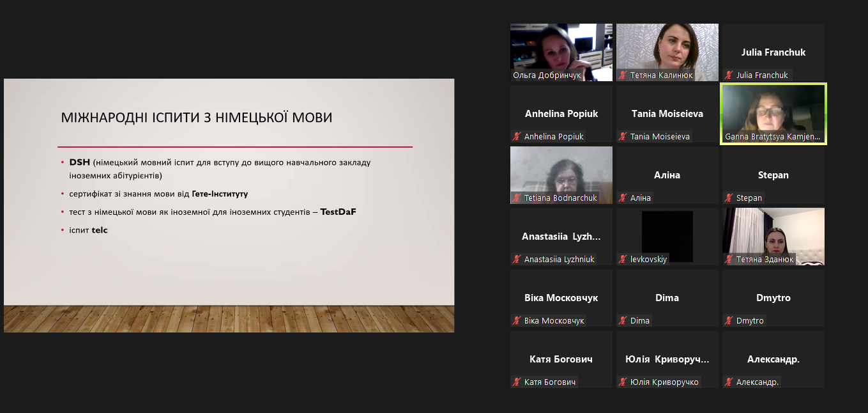
Task: Click muted mic icon next to Stepan
Action: pyautogui.click(x=729, y=198)
